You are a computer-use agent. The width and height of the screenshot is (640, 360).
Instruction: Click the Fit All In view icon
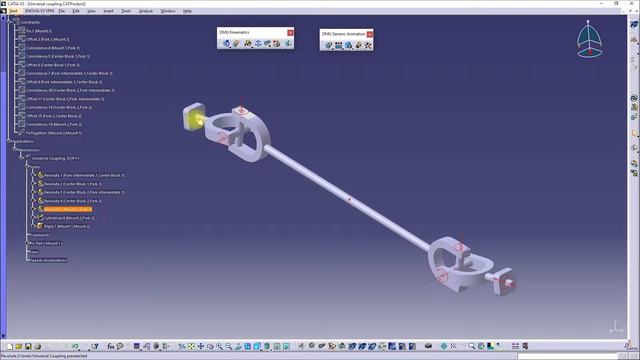[191, 346]
